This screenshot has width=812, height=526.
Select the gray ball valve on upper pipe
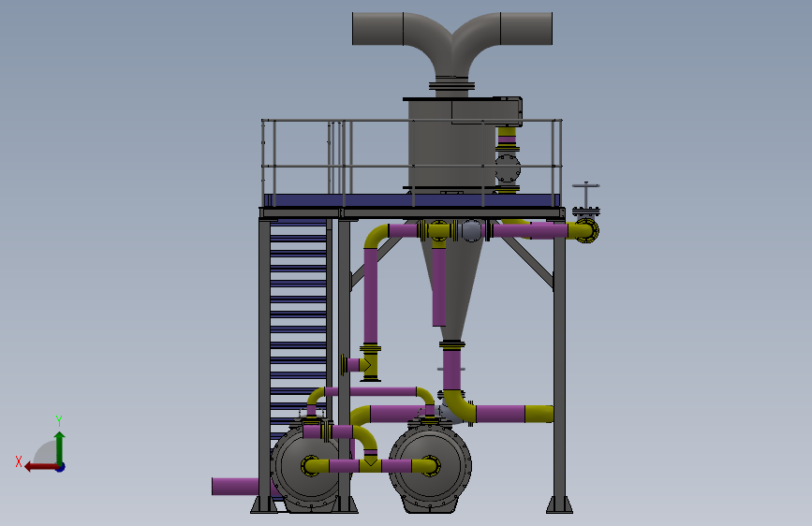point(471,230)
